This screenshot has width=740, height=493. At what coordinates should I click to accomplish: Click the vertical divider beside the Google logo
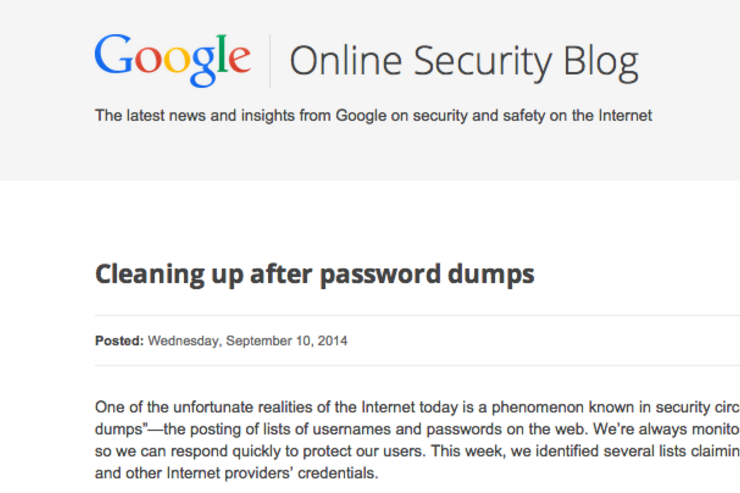(x=270, y=61)
